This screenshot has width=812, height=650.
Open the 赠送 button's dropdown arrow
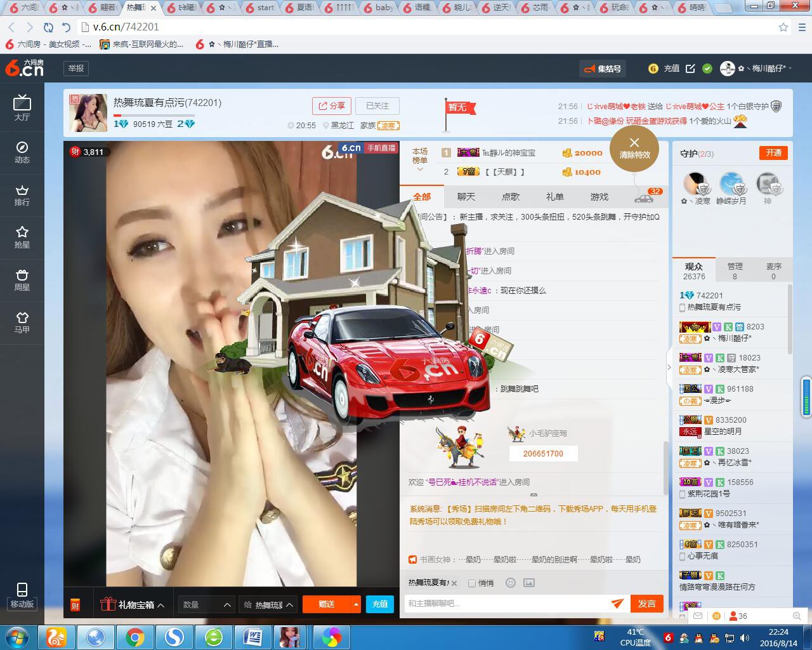pos(356,604)
